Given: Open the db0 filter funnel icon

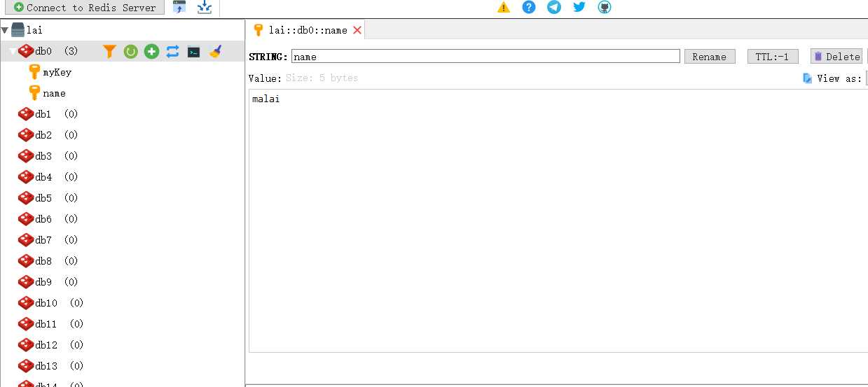Looking at the screenshot, I should click(x=109, y=51).
